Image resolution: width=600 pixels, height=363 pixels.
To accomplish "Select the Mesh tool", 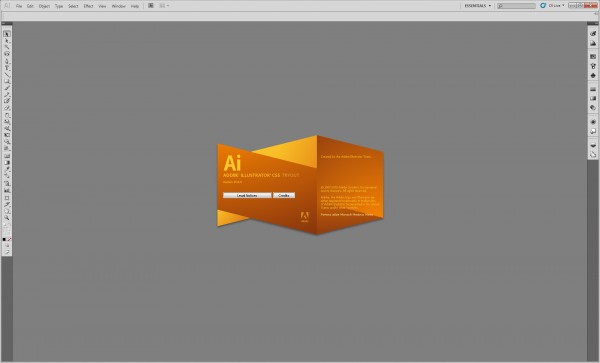I will (7, 156).
